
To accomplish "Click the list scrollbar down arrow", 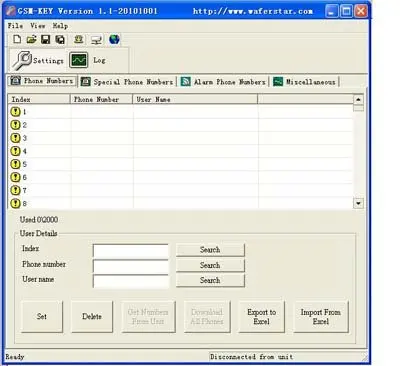I will [358, 203].
